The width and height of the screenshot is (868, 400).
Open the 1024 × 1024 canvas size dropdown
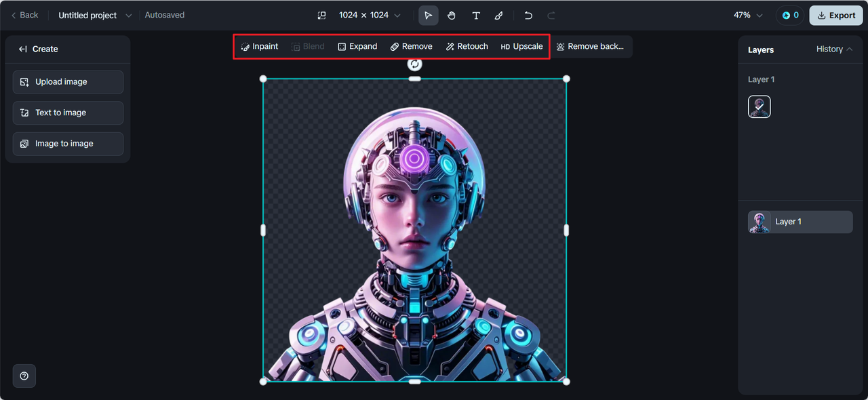tap(370, 15)
